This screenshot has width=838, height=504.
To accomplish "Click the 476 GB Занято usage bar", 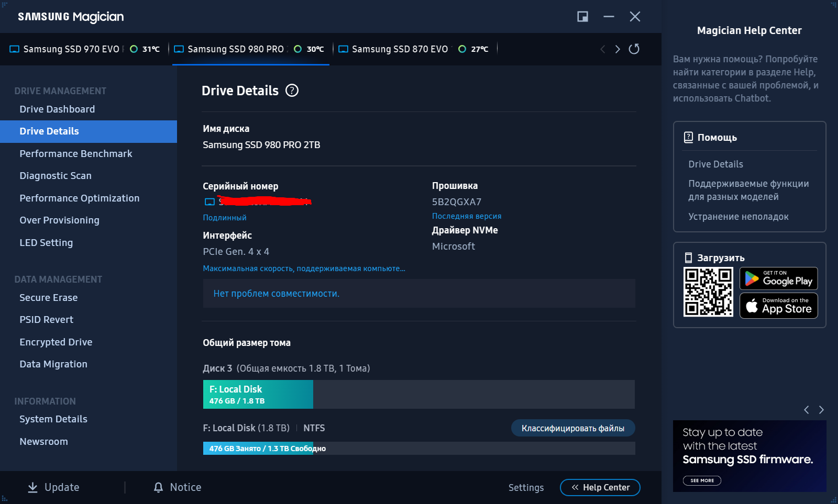I will click(419, 449).
